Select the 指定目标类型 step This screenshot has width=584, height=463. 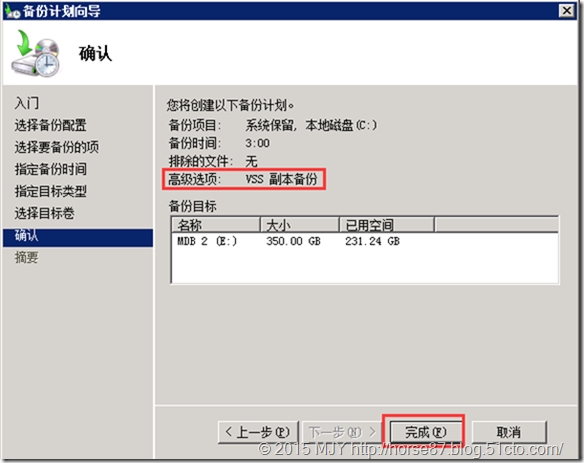pos(50,191)
